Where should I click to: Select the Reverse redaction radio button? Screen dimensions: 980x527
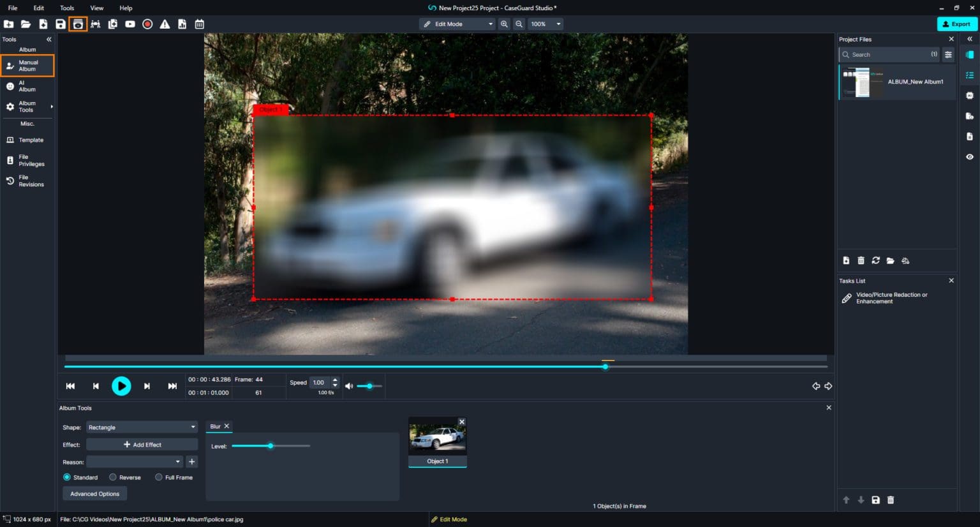(x=113, y=477)
